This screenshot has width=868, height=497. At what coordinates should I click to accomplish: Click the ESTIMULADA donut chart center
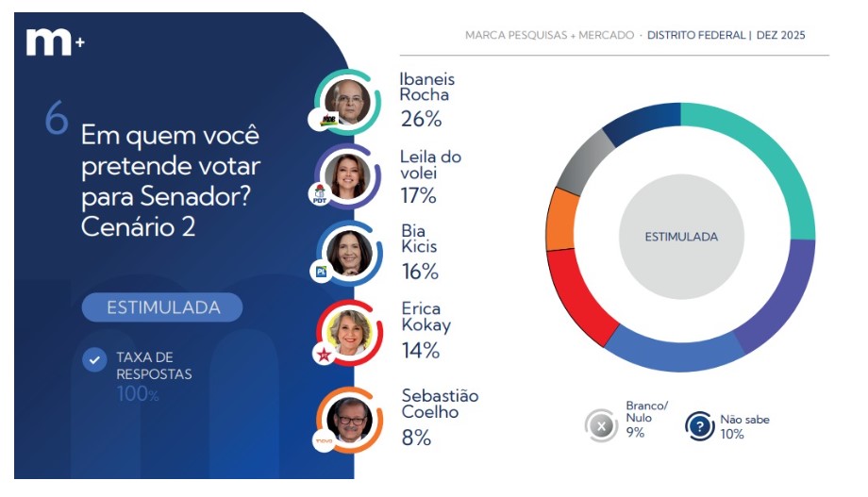(x=680, y=237)
